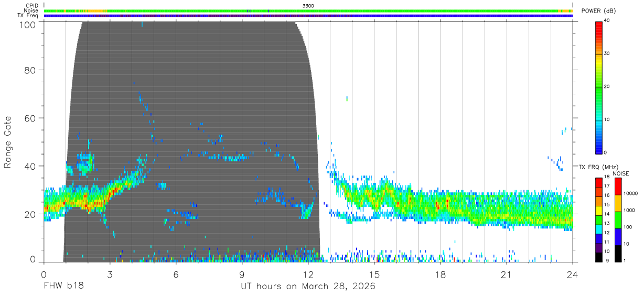This screenshot has height=297, width=644.
Task: Select the 10 label on POWER colorbar
Action: [x=608, y=120]
